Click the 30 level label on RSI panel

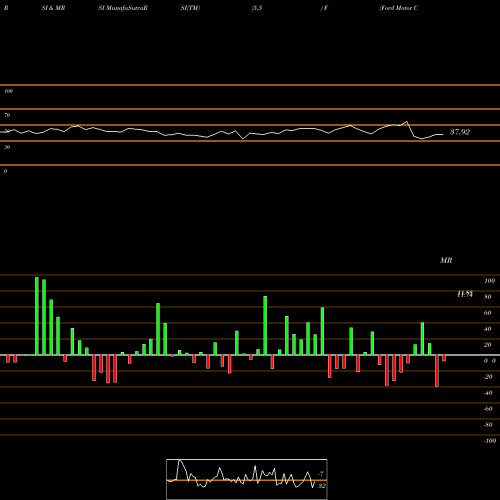[7, 147]
